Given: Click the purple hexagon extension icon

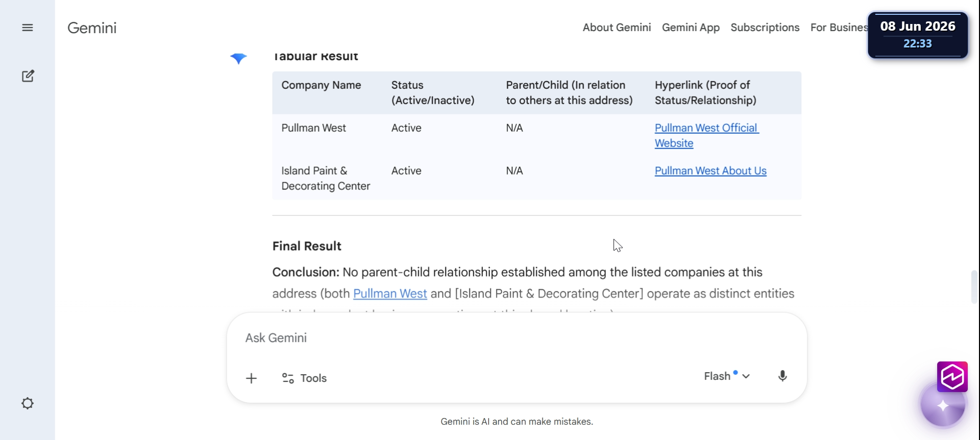Looking at the screenshot, I should click(952, 377).
